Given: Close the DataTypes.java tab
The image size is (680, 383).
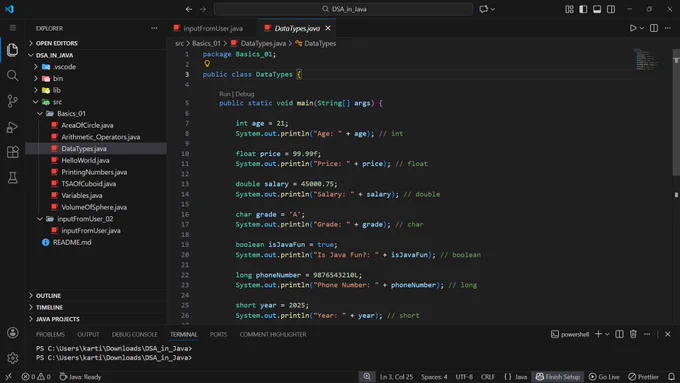Looking at the screenshot, I should [328, 28].
